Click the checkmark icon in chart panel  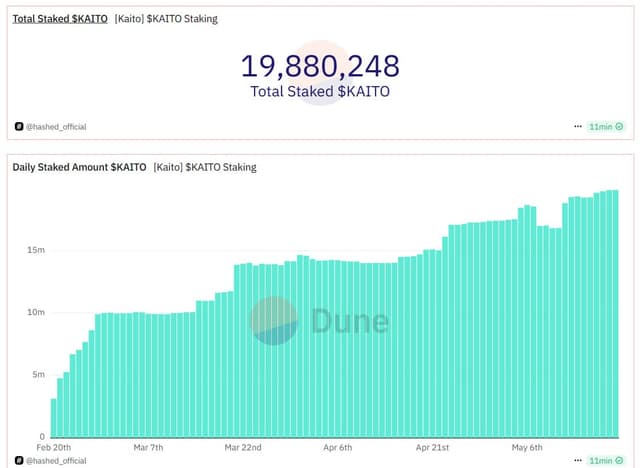tap(619, 460)
